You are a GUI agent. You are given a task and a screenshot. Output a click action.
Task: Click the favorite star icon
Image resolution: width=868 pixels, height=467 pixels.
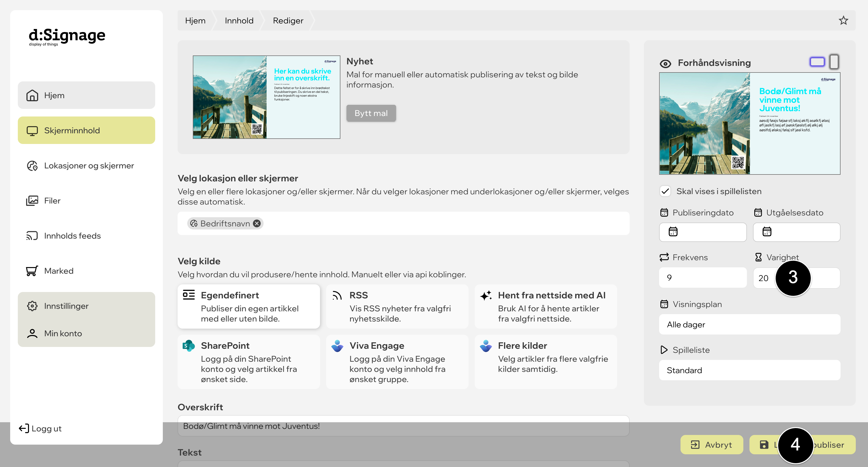843,21
